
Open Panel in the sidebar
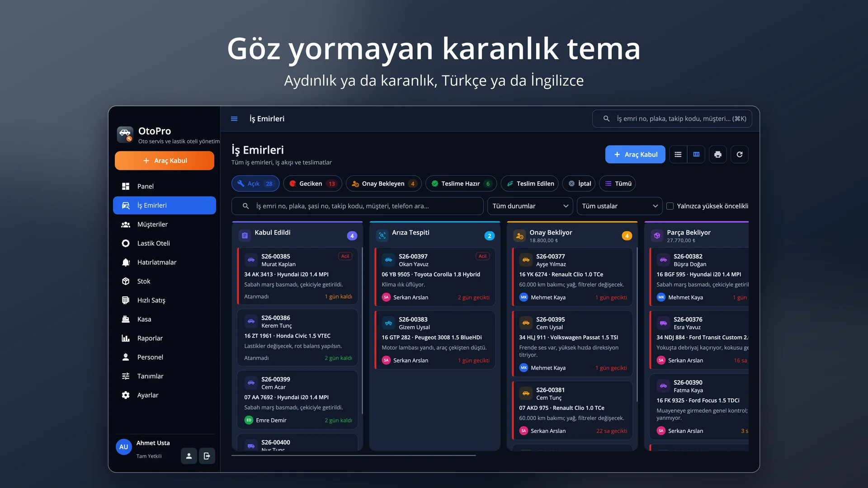tap(165, 186)
